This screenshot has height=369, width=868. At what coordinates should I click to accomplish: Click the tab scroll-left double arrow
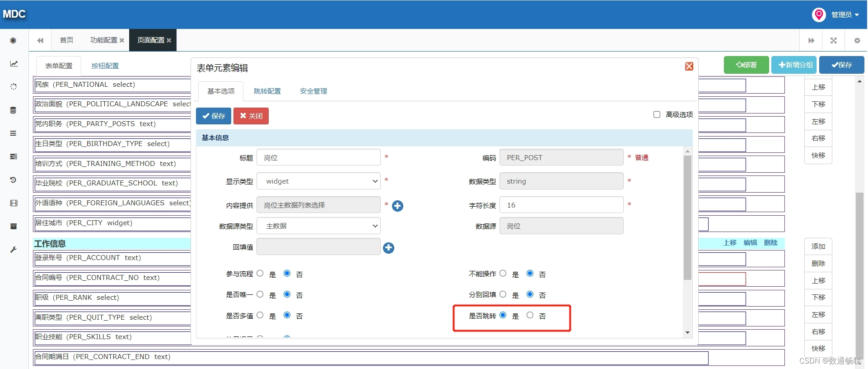(x=40, y=40)
